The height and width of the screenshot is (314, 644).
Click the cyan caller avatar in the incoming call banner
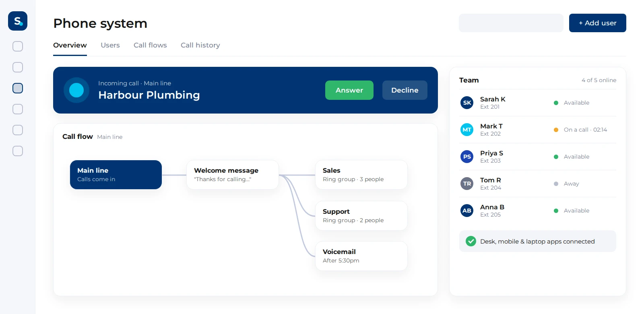tap(76, 90)
